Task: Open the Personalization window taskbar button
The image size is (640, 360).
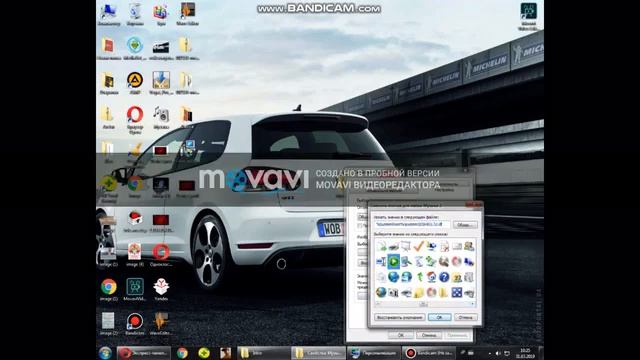Action: click(x=374, y=353)
